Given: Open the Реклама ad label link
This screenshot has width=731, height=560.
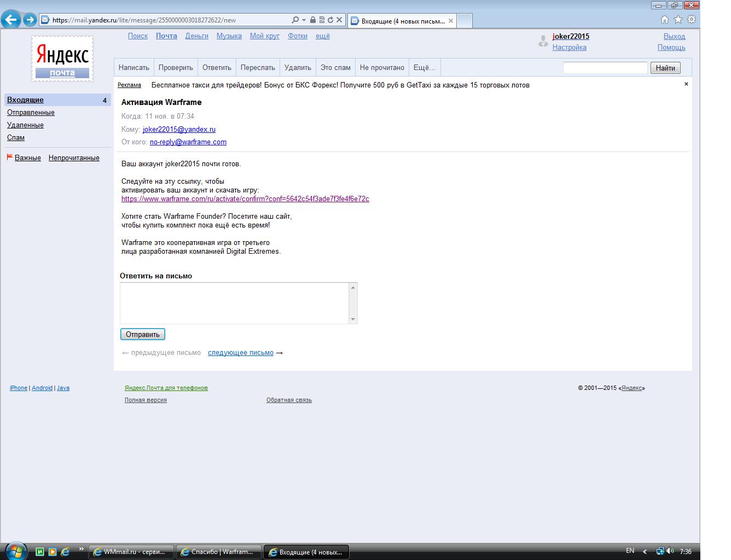Looking at the screenshot, I should [x=129, y=85].
